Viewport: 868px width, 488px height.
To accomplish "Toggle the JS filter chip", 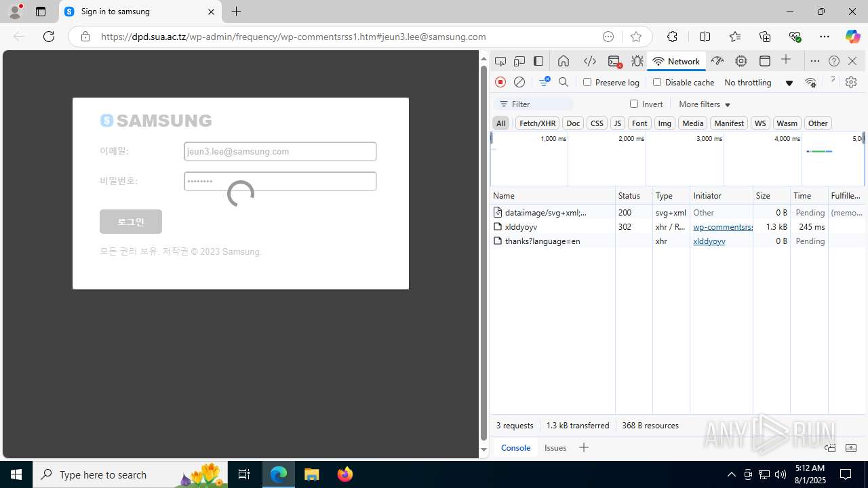I will 617,123.
